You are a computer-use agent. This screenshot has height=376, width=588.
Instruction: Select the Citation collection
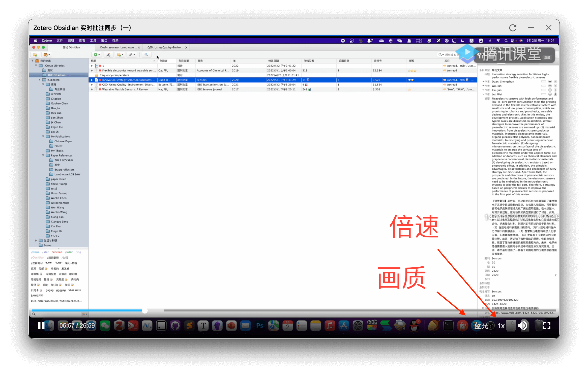click(56, 99)
